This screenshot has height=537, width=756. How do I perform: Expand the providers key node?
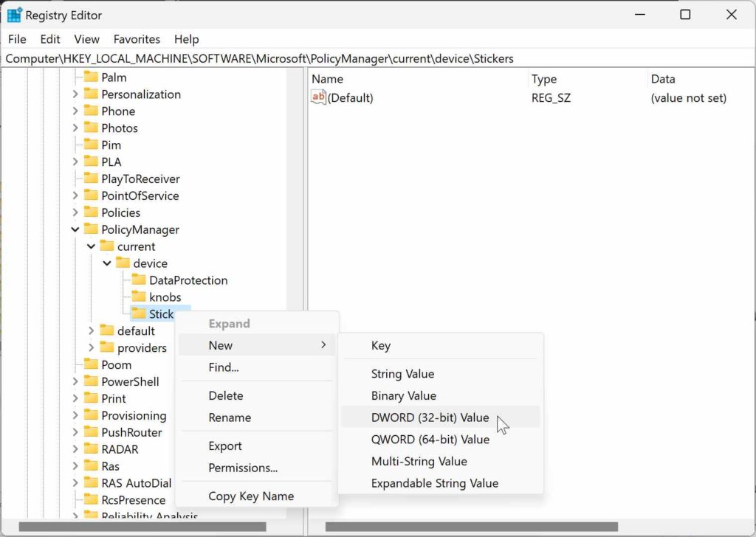pos(91,347)
